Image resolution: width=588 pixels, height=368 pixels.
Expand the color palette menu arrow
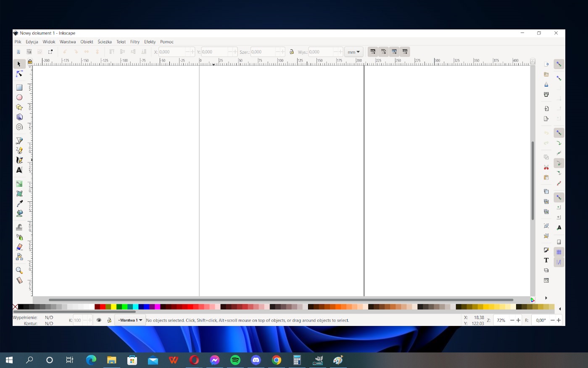click(559, 309)
